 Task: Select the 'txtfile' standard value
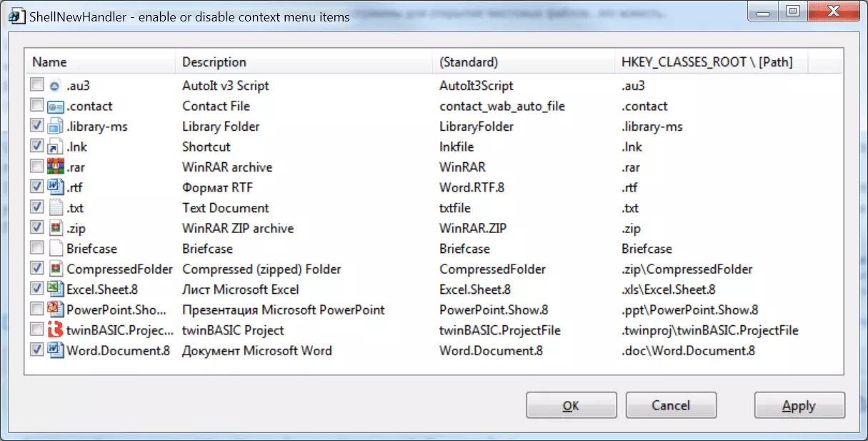(x=455, y=208)
